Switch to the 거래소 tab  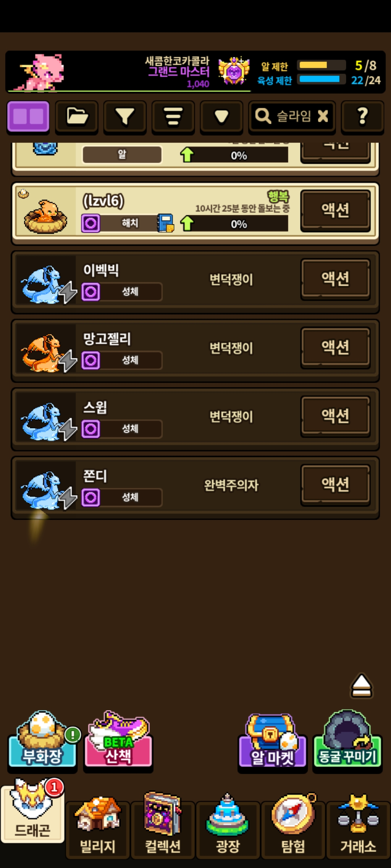tap(358, 827)
